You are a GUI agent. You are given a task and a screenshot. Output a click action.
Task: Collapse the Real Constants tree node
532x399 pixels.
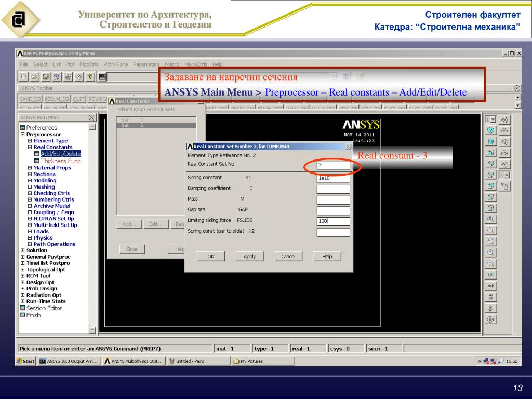pyautogui.click(x=30, y=147)
